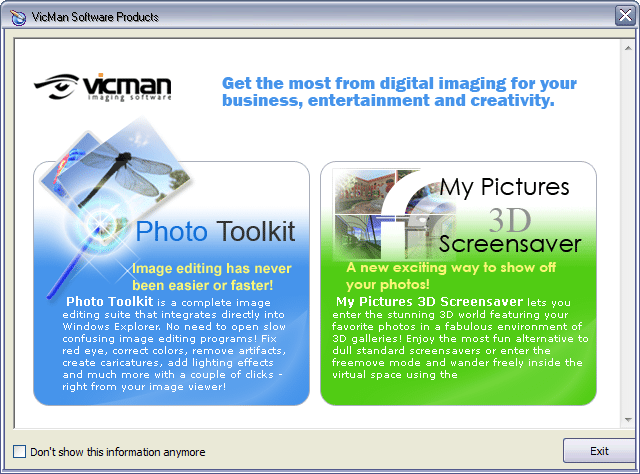The width and height of the screenshot is (640, 474).
Task: Click the Exit button
Action: [x=599, y=451]
